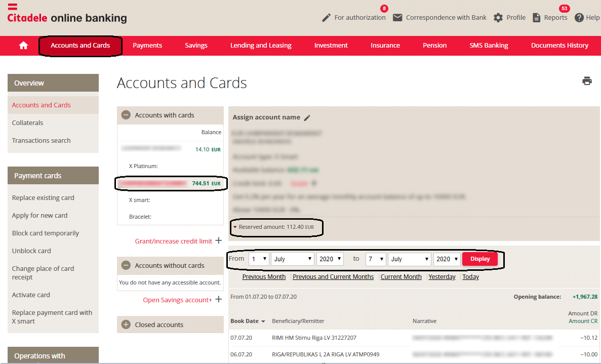The image size is (601, 364).
Task: Click the Citadele logo
Action: coord(67,14)
